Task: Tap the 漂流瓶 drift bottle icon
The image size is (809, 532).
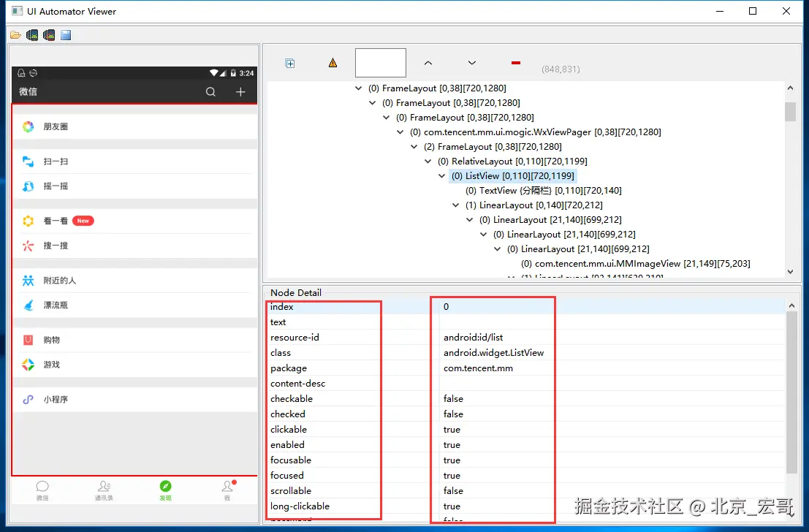Action: [x=28, y=305]
